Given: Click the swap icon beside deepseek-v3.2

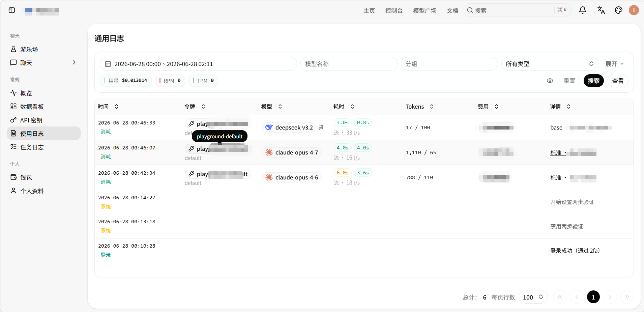Looking at the screenshot, I should pyautogui.click(x=321, y=127).
